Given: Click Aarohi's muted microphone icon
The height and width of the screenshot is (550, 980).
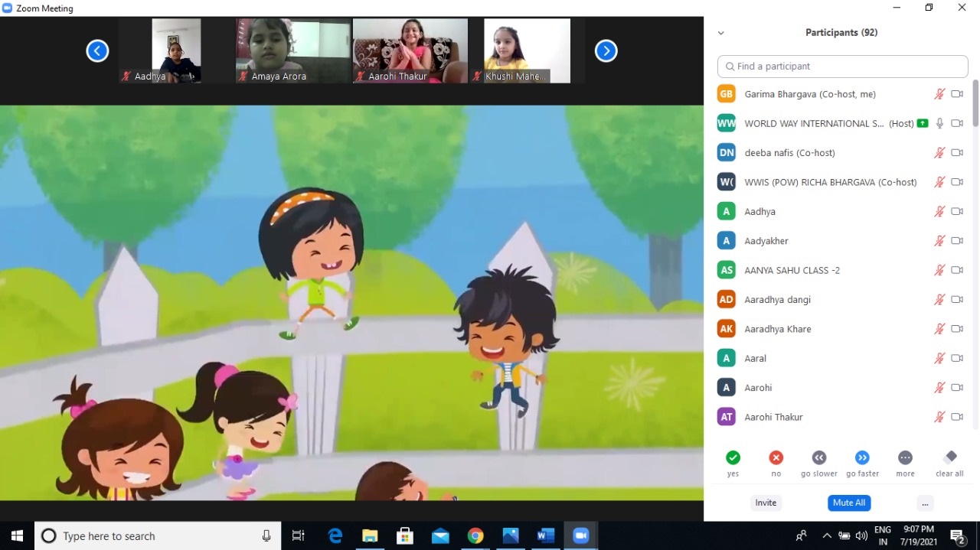Looking at the screenshot, I should click(x=939, y=388).
